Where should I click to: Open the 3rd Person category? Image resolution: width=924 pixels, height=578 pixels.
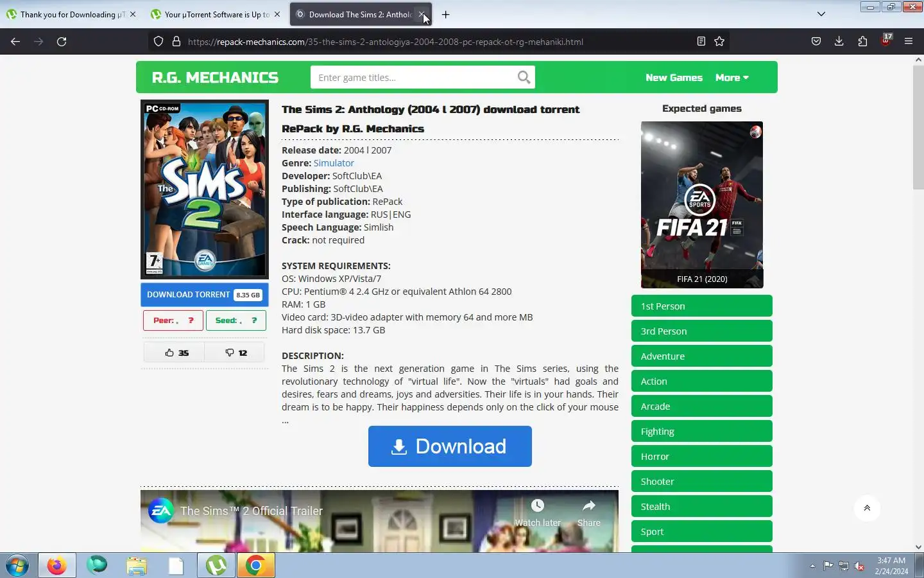[x=701, y=331]
